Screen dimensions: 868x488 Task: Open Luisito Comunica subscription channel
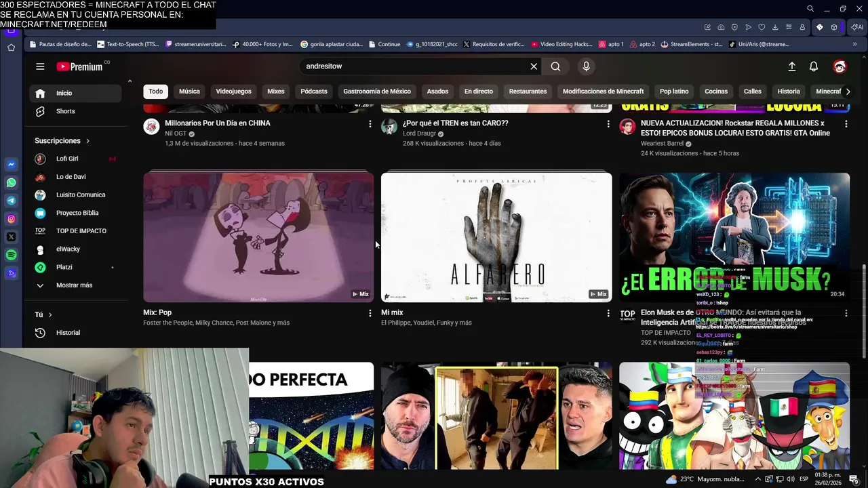point(76,195)
